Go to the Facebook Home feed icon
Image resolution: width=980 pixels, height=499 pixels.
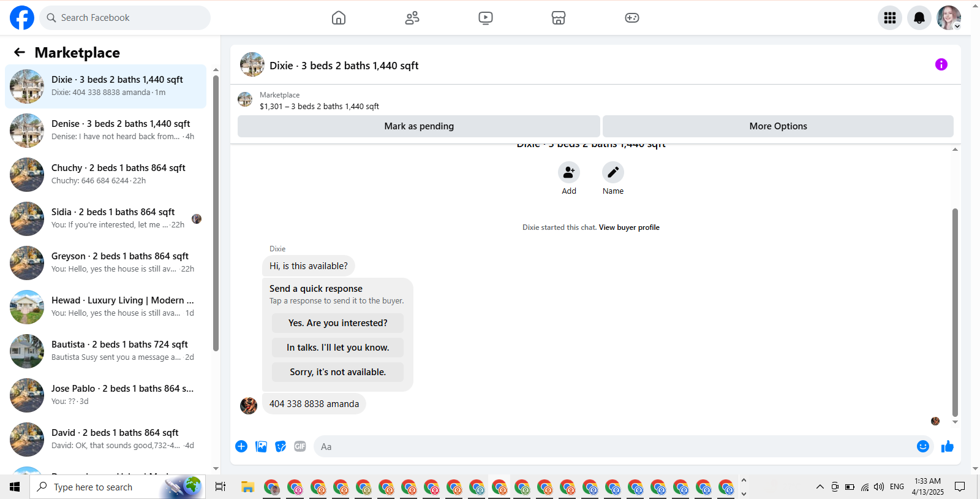pos(339,18)
